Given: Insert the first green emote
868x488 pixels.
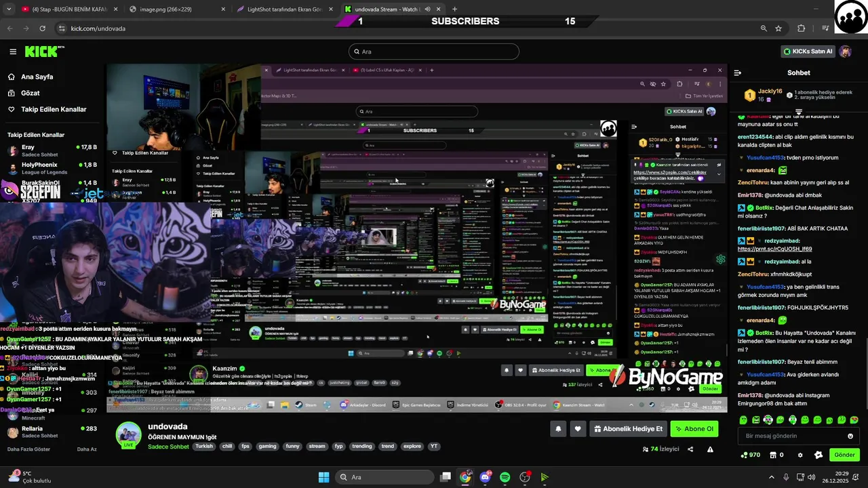Looking at the screenshot, I should [743, 420].
